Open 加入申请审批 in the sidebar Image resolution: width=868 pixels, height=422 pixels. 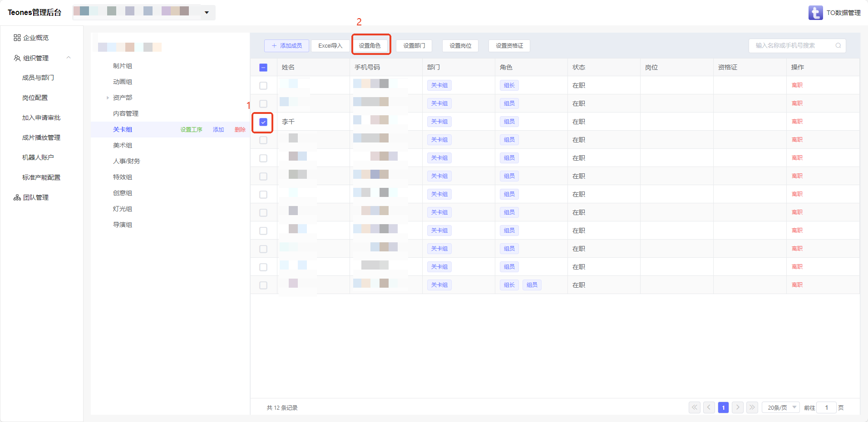tap(41, 118)
